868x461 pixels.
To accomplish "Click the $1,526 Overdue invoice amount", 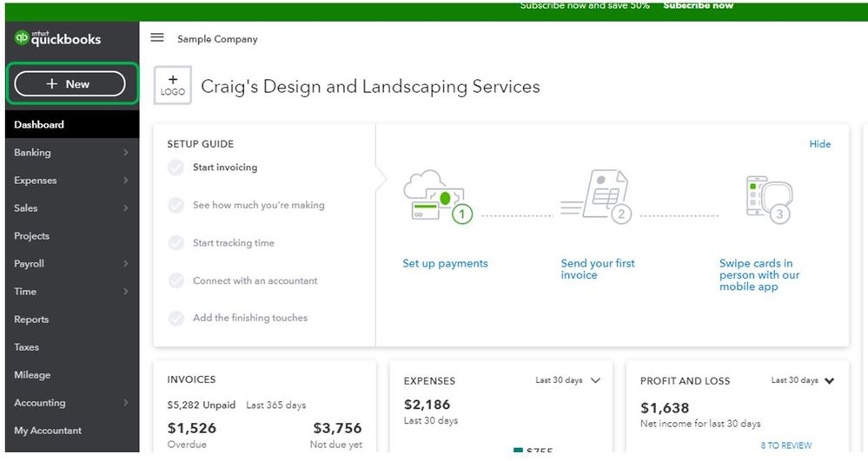I will click(191, 428).
